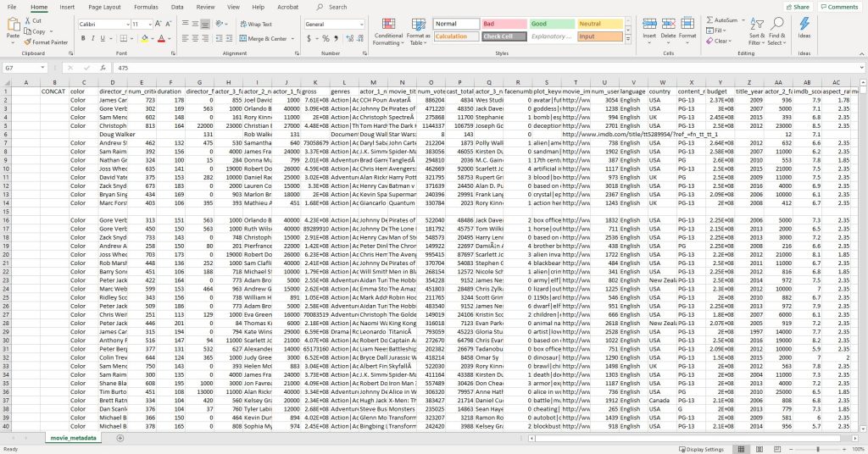Expand the Fill dropdown in Editing
The width and height of the screenshot is (868, 454).
point(726,30)
